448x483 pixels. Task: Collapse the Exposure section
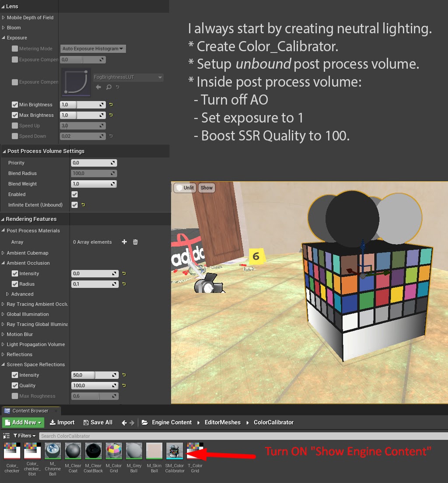pos(3,38)
